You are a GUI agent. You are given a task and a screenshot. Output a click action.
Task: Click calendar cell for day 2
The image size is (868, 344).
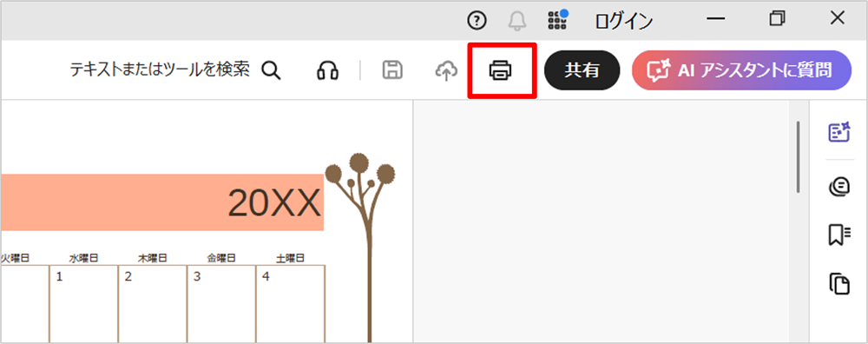(152, 303)
